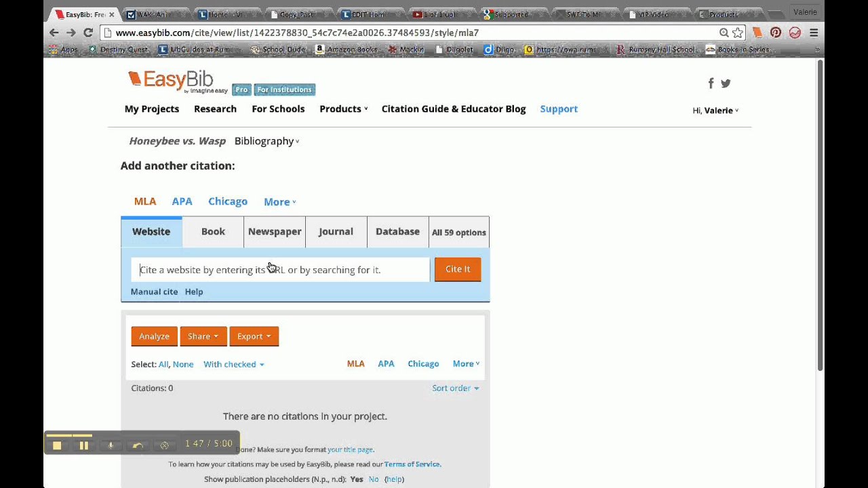
Task: Open the Diigo bookmark
Action: pos(498,49)
